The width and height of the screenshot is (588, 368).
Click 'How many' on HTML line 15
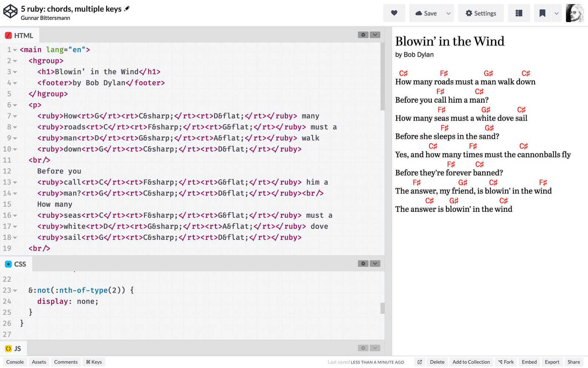point(55,204)
